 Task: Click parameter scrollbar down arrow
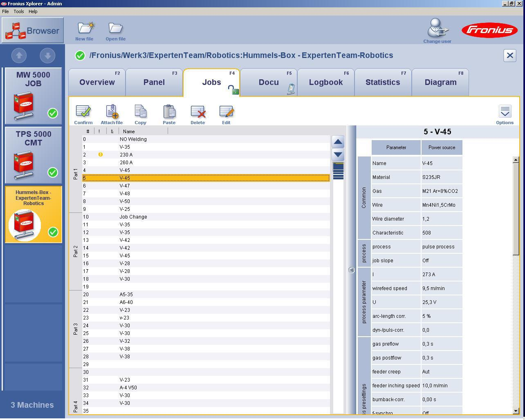click(516, 411)
